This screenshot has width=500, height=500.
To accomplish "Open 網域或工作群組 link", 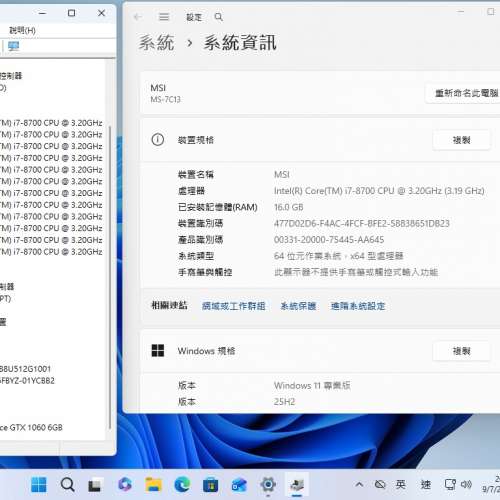I will click(234, 306).
